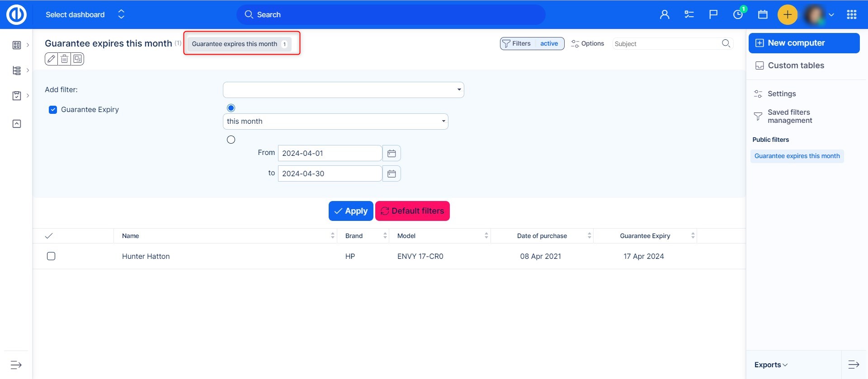This screenshot has width=868, height=379.
Task: Click the edit pencil icon under the title
Action: pyautogui.click(x=51, y=59)
